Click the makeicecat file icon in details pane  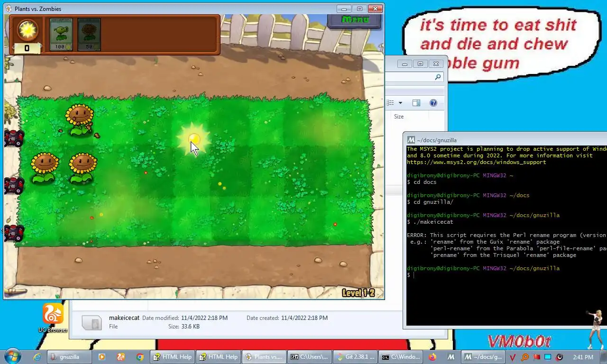(92, 323)
